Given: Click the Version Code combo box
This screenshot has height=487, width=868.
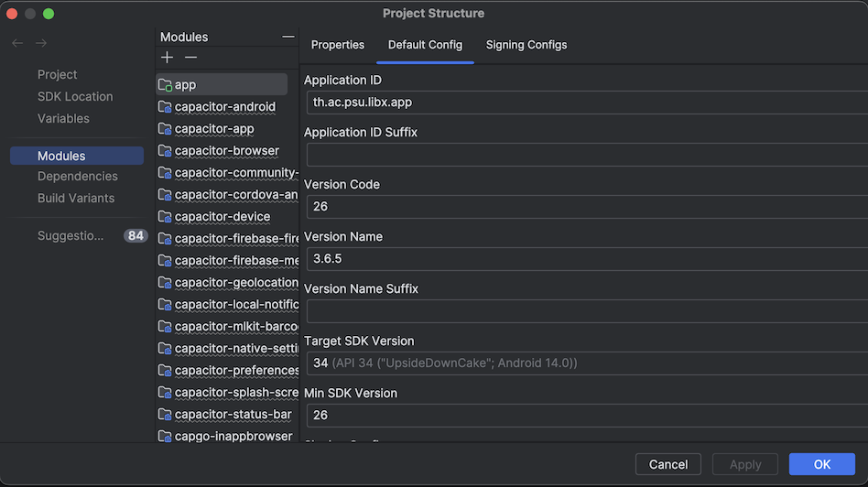Looking at the screenshot, I should point(586,207).
